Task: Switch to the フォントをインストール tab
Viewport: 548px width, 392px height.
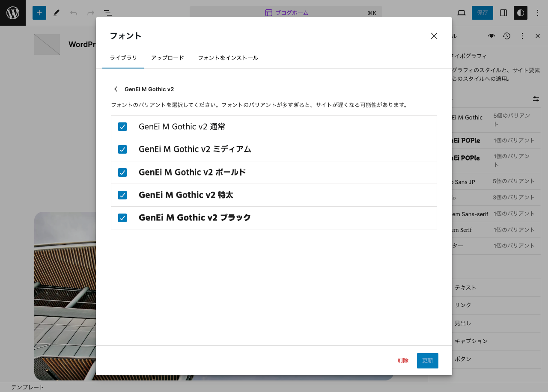Action: 228,58
